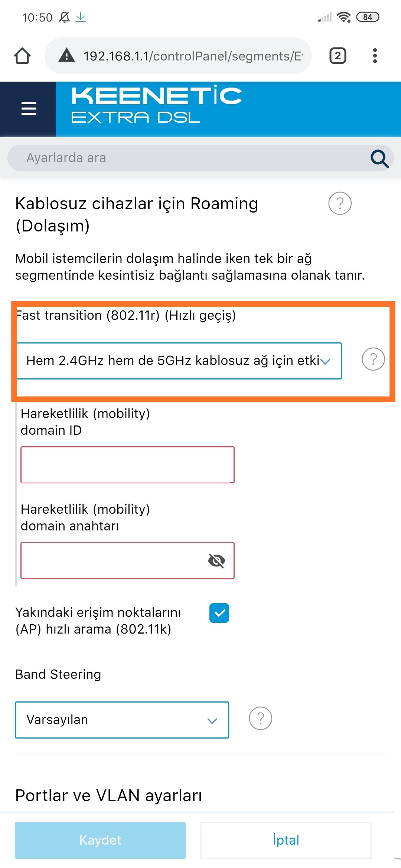401x868 pixels.
Task: Open help for Fast transition setting
Action: tap(373, 359)
